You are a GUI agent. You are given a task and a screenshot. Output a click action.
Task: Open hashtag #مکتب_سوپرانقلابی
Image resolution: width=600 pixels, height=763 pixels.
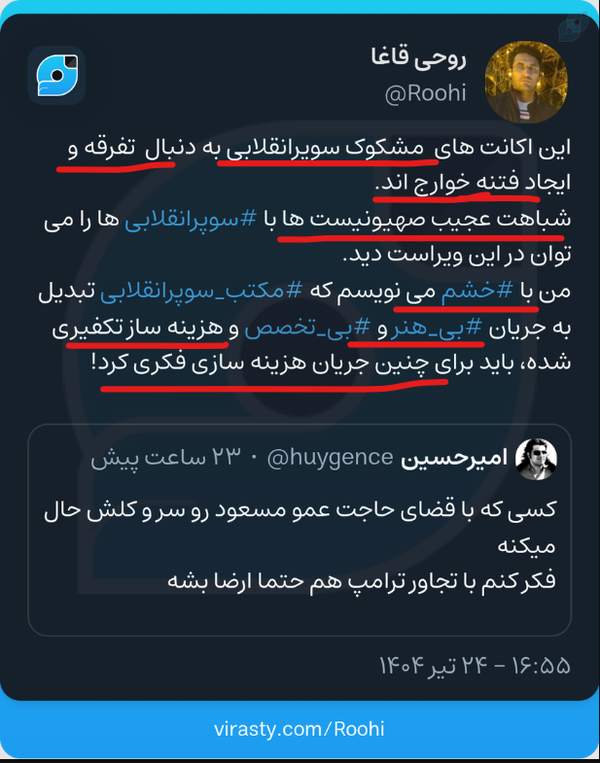(201, 291)
